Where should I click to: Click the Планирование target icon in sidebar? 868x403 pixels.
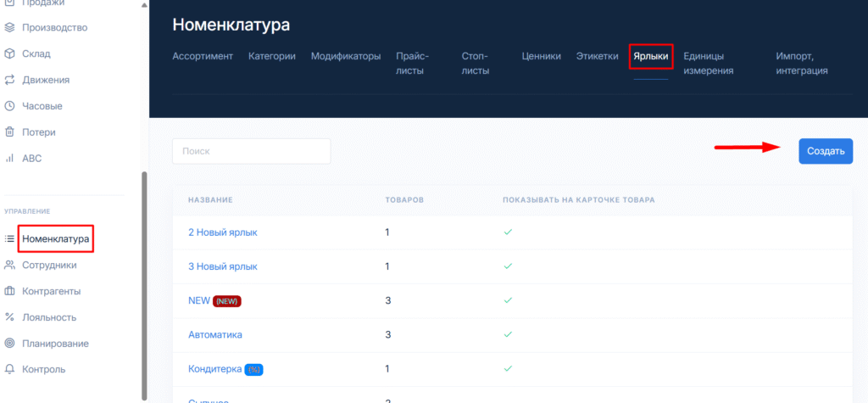tap(9, 343)
